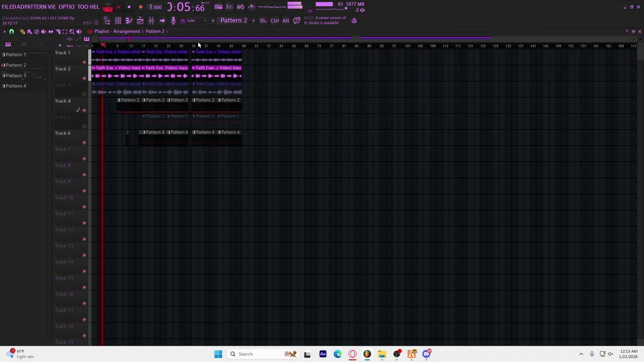Toggle typing keyboard to piano icon
Viewport: 644px width, 362px height.
coord(218,7)
